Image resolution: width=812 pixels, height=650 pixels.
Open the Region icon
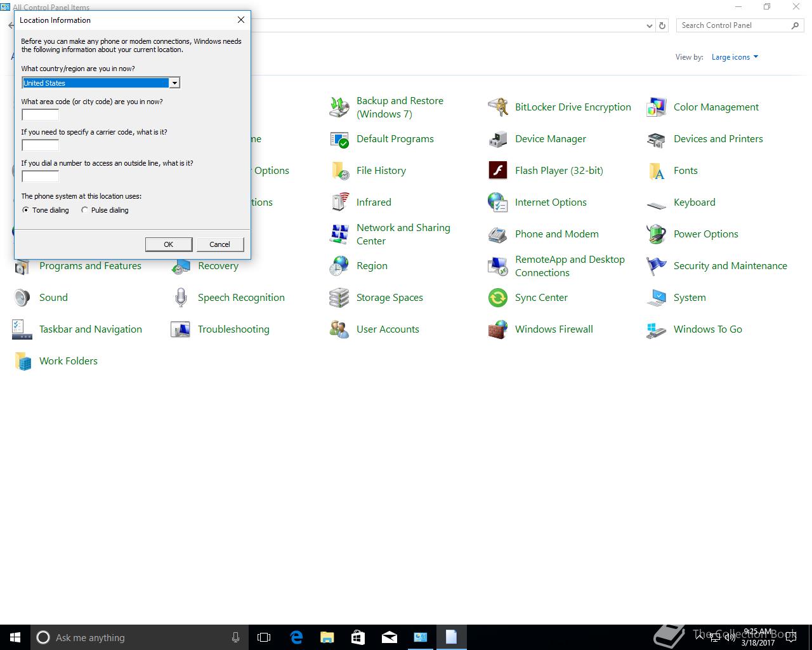pos(339,266)
